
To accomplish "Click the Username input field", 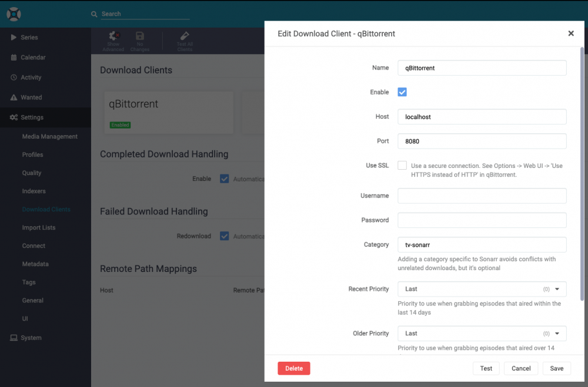I will [482, 196].
